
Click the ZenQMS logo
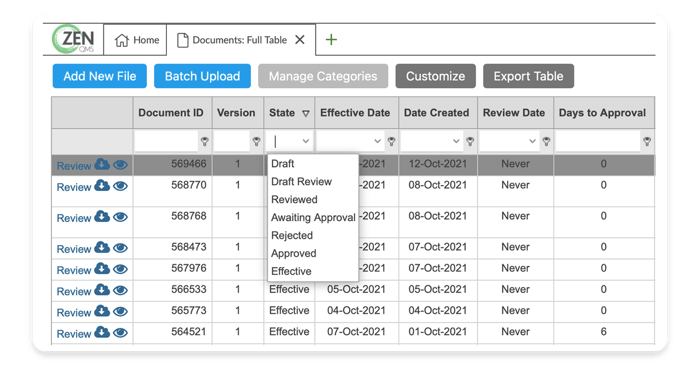pos(74,39)
